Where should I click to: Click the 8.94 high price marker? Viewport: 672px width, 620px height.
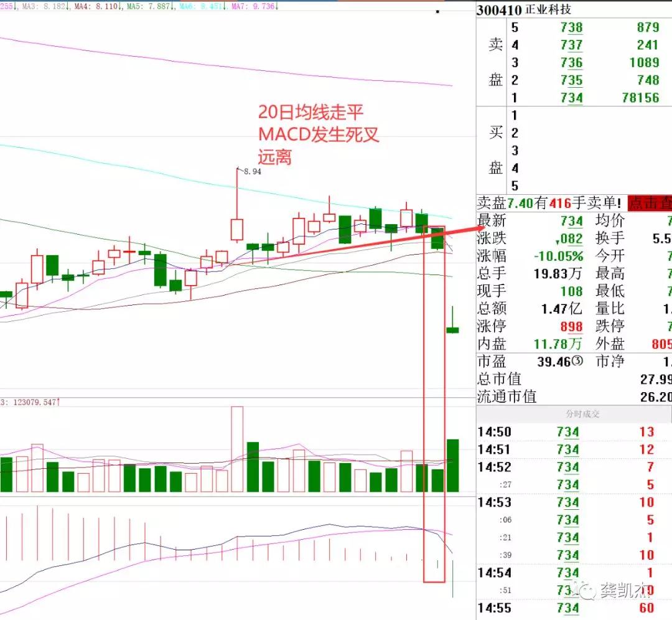tap(253, 172)
